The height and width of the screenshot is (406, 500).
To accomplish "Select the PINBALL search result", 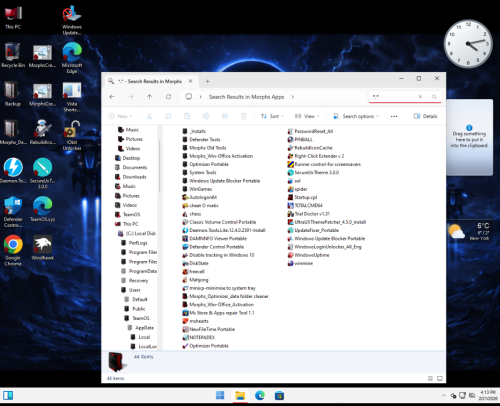I will pyautogui.click(x=300, y=139).
